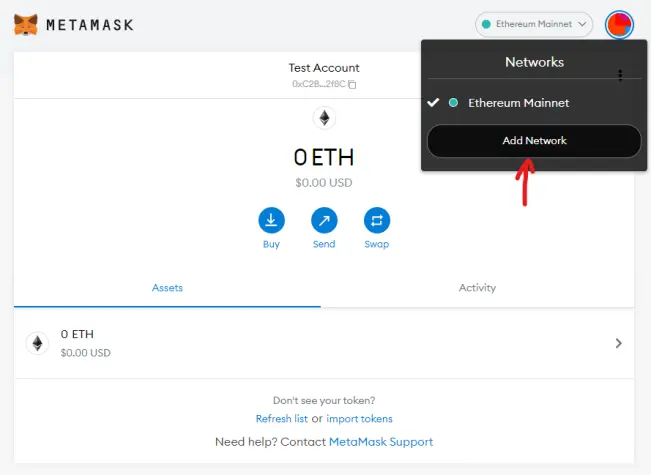Select Ethereum Mainnet in Networks list

point(534,103)
